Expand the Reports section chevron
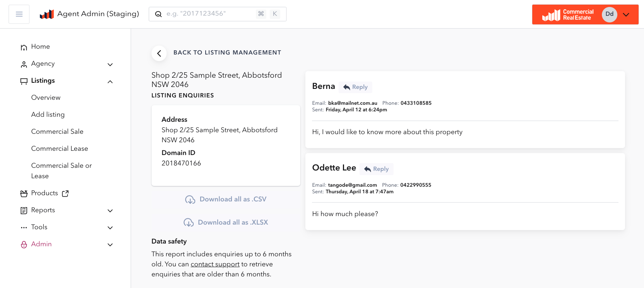 pos(110,211)
